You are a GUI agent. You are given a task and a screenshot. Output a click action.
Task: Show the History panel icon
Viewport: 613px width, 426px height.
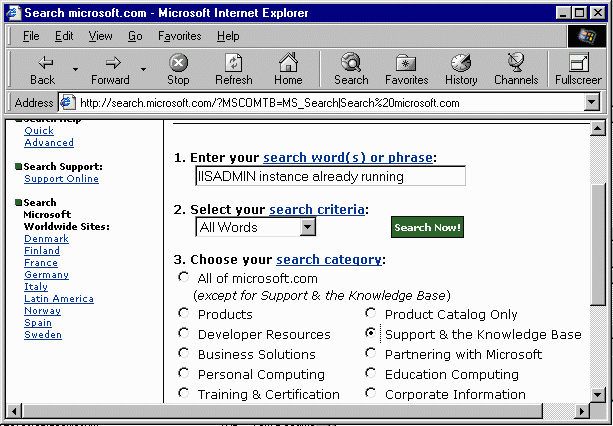(461, 62)
